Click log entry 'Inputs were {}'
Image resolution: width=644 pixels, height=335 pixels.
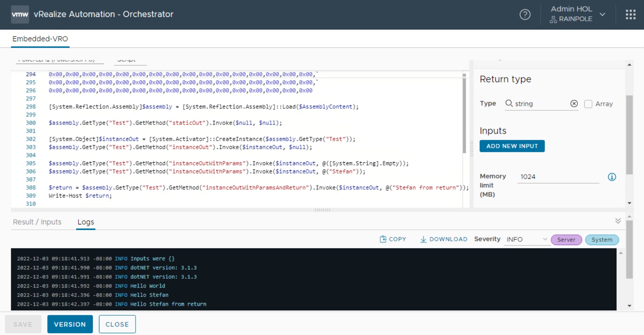click(152, 259)
